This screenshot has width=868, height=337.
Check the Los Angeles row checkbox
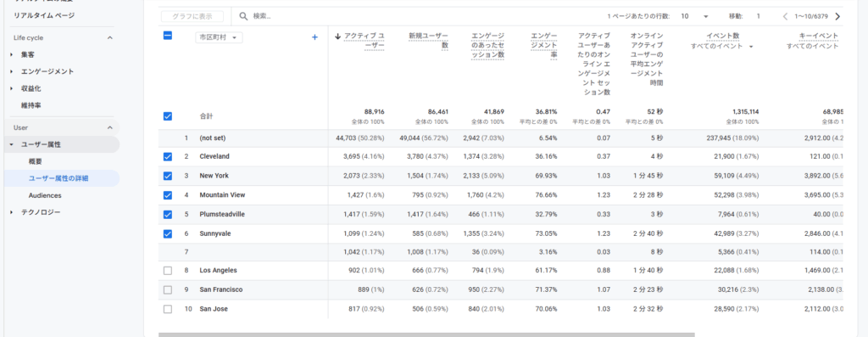pyautogui.click(x=168, y=271)
